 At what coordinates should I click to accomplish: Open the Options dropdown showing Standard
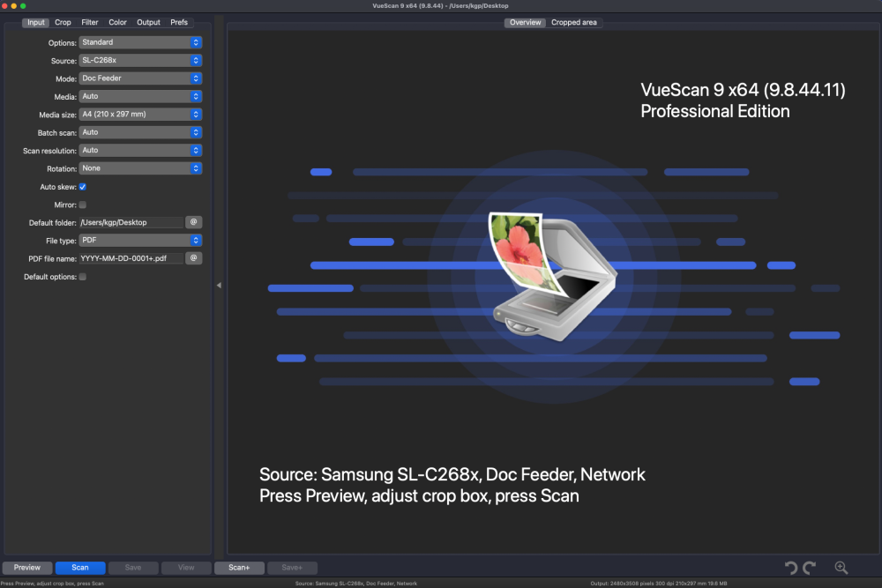click(x=140, y=42)
